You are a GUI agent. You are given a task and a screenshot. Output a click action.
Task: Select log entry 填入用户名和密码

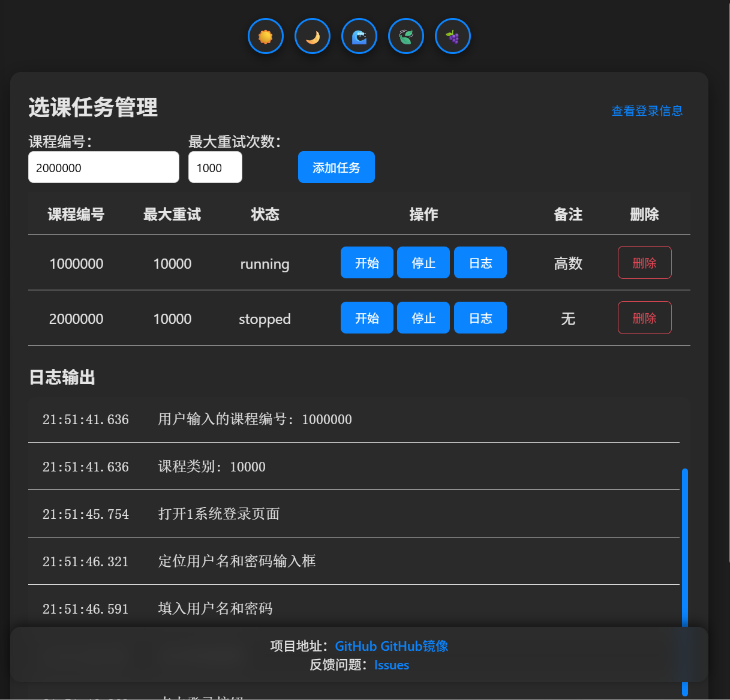click(x=354, y=606)
